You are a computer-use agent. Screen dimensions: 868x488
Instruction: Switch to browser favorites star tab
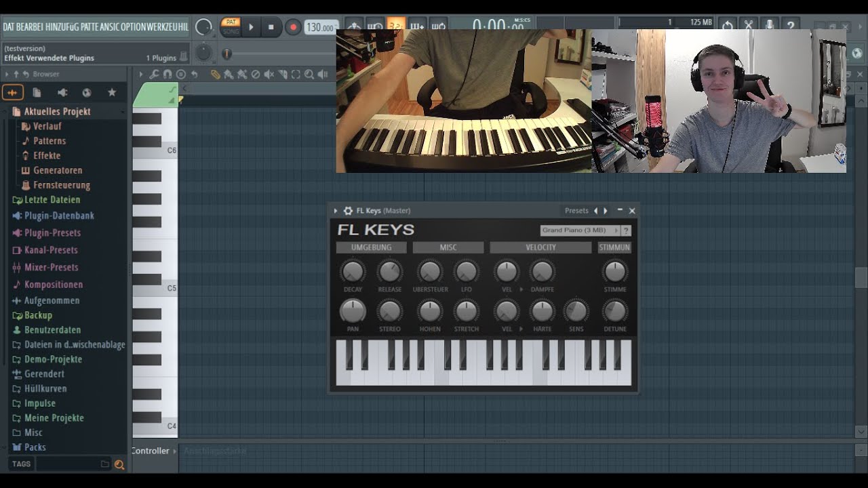pos(112,92)
